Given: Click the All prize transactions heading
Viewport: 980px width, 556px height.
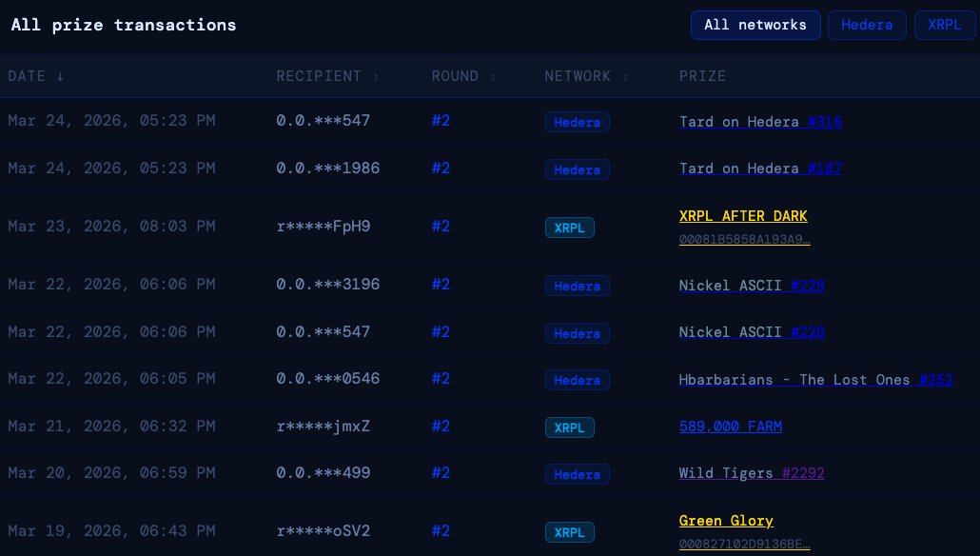Looking at the screenshot, I should click(x=124, y=25).
